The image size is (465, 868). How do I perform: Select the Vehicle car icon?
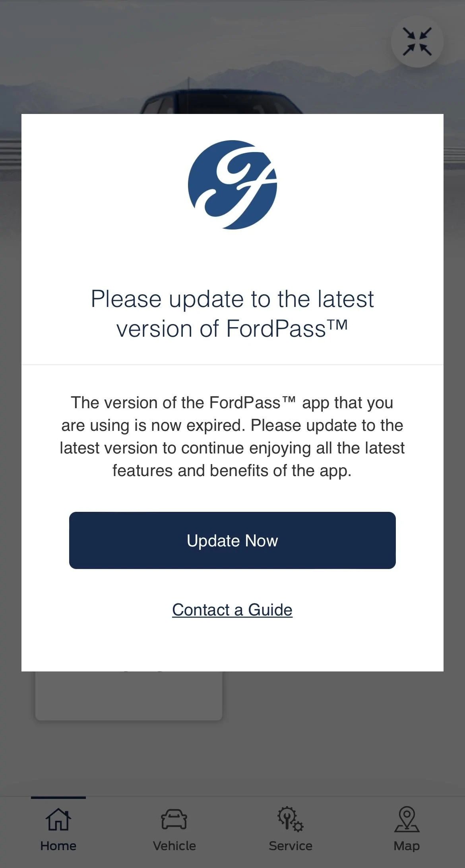(174, 819)
